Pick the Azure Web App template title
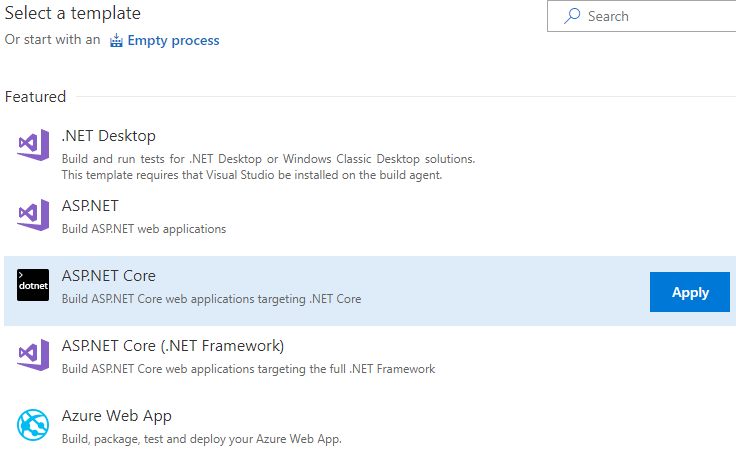 pos(116,416)
